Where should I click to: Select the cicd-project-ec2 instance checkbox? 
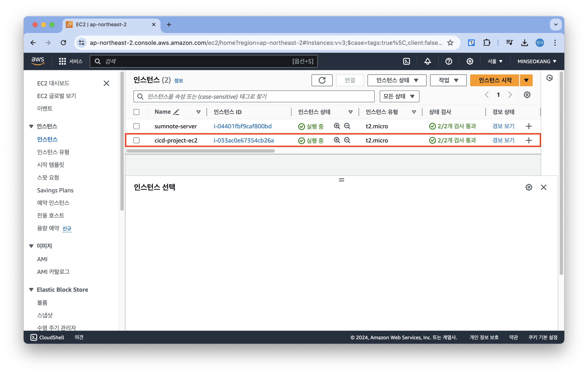pos(136,140)
